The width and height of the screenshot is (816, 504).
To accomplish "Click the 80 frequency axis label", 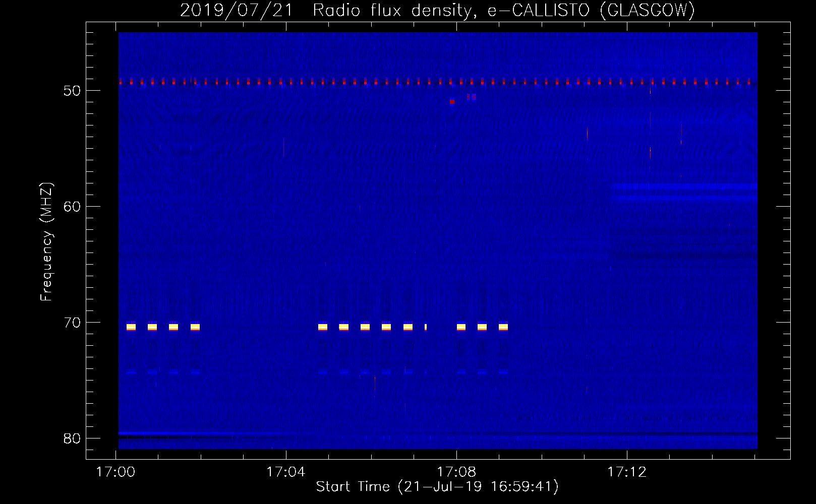I will pos(72,438).
